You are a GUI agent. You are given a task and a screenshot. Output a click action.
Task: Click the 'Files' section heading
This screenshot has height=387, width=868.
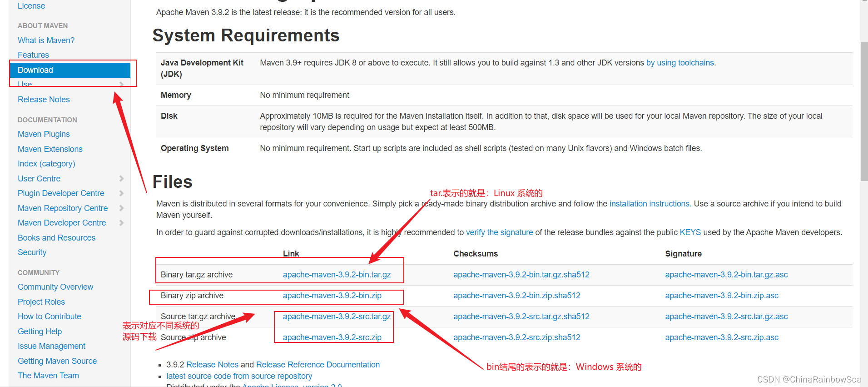(173, 182)
